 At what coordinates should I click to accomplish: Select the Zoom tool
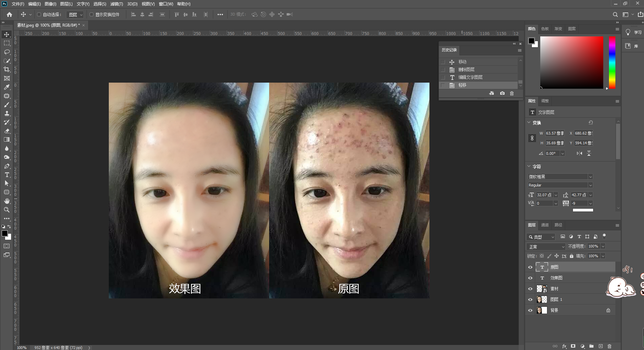[7, 210]
